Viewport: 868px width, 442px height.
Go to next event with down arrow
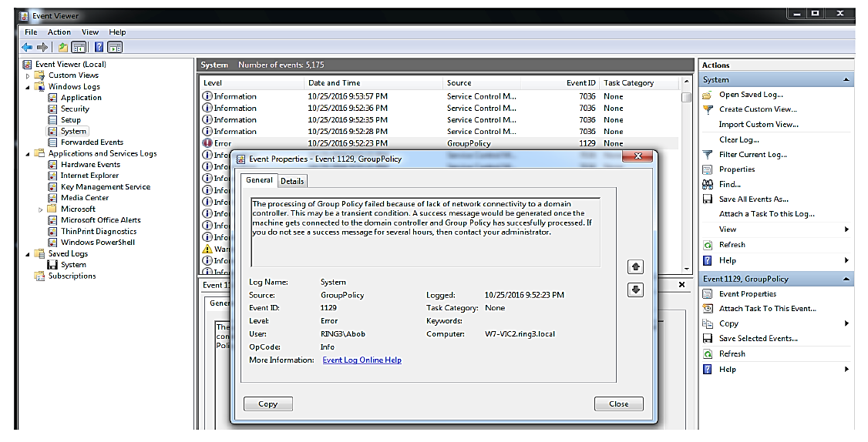click(x=635, y=290)
